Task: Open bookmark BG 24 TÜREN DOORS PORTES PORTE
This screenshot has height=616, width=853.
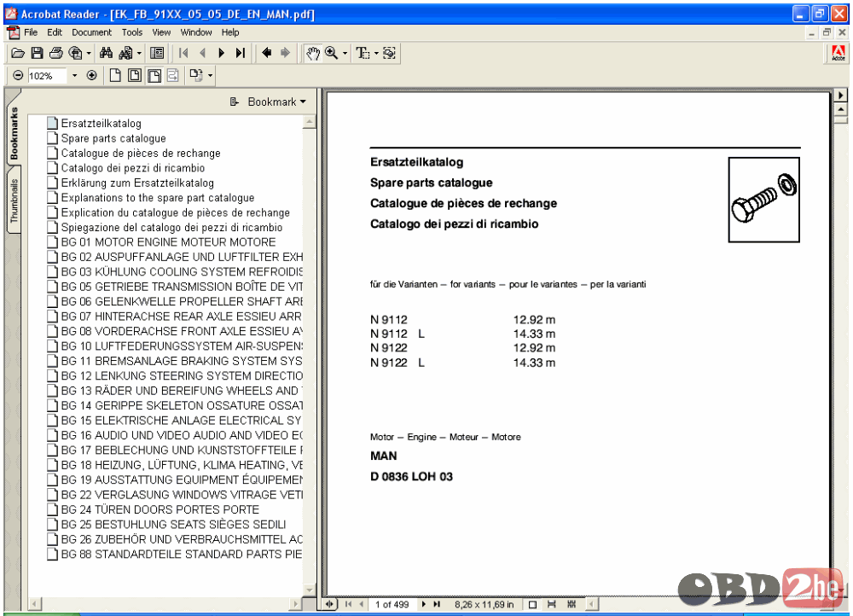Action: 160,510
